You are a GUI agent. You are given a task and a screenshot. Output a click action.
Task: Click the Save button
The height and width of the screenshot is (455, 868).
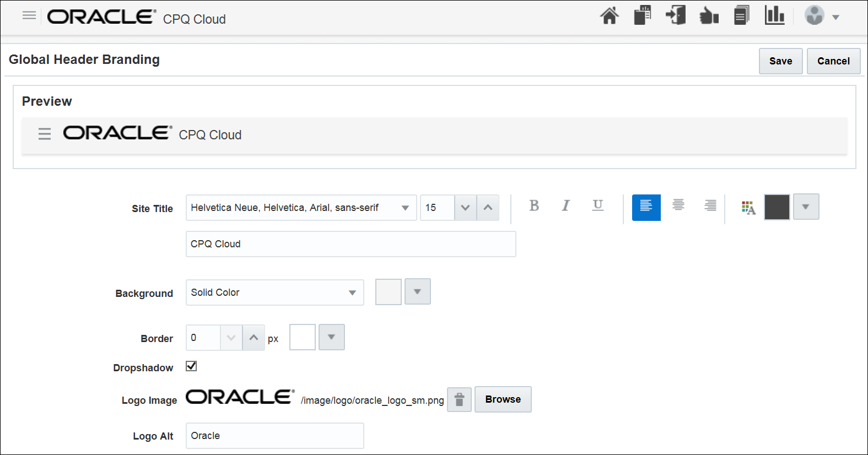[780, 61]
